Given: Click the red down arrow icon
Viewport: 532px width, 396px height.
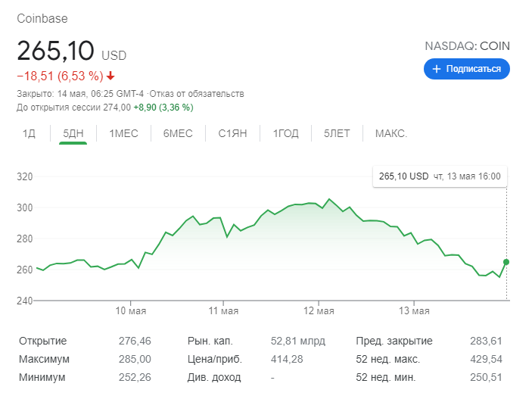Looking at the screenshot, I should [110, 76].
